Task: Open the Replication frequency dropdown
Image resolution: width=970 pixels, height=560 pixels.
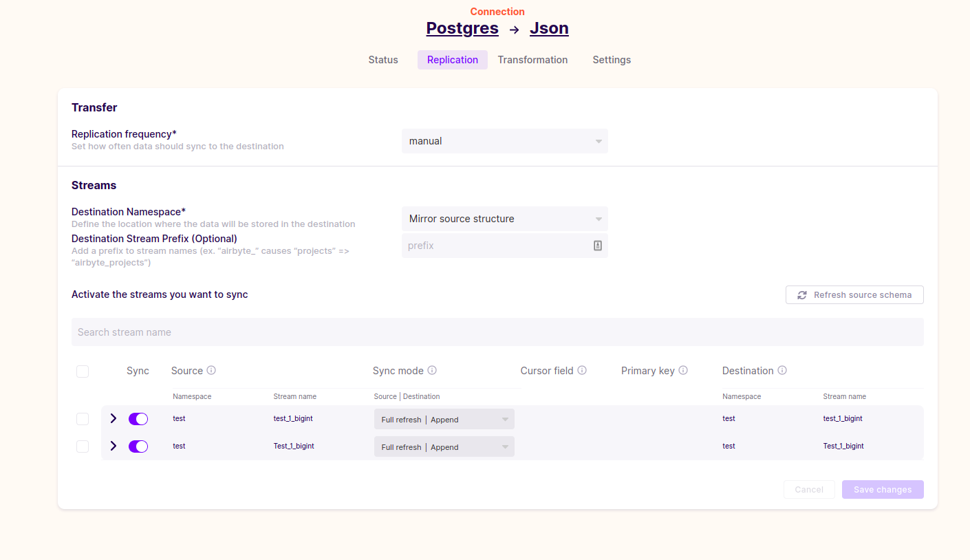Action: point(505,141)
